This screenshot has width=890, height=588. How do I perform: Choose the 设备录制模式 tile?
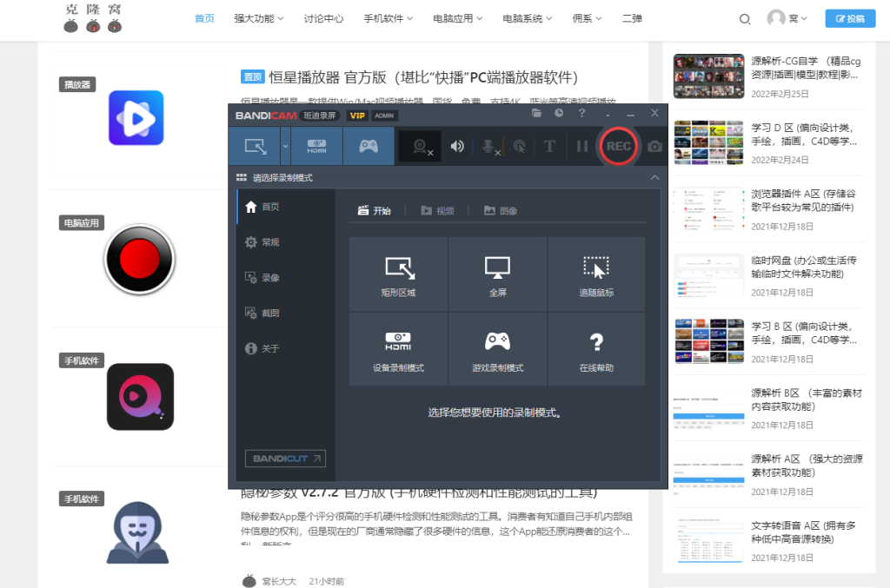398,349
